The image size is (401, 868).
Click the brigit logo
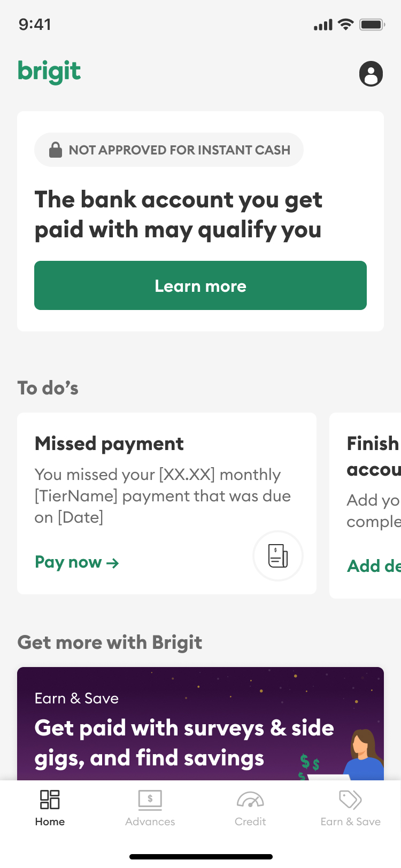49,72
